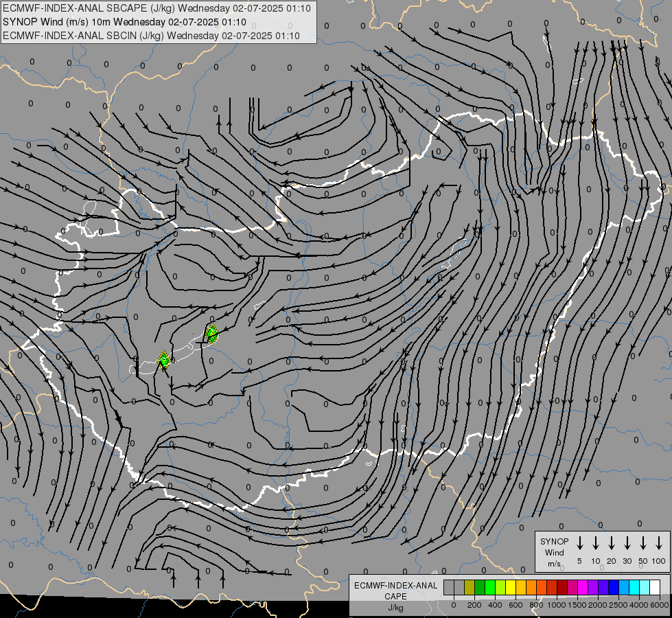Pick the dark green CAPE swatch at 200
This screenshot has width=672, height=618.
480,587
